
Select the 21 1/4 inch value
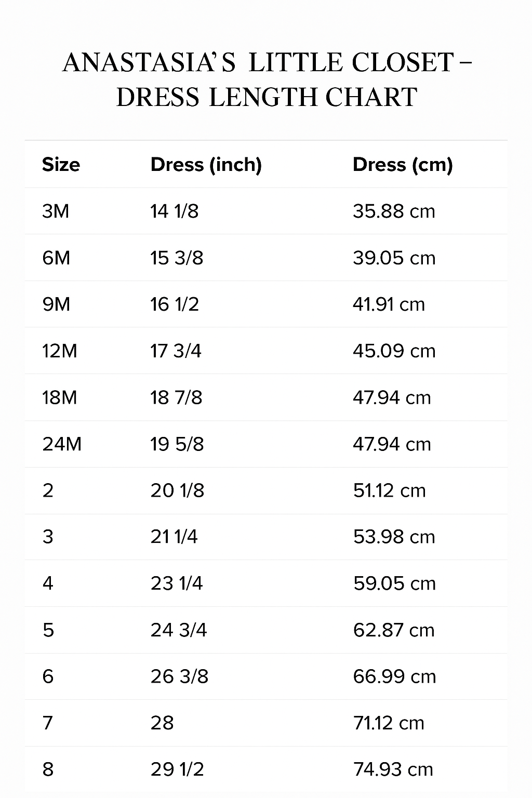[174, 537]
